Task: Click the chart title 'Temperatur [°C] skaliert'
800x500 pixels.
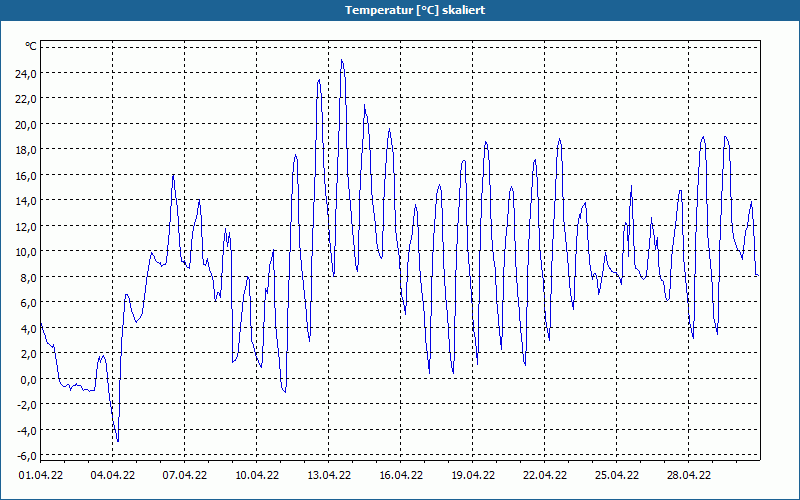Action: (x=415, y=10)
